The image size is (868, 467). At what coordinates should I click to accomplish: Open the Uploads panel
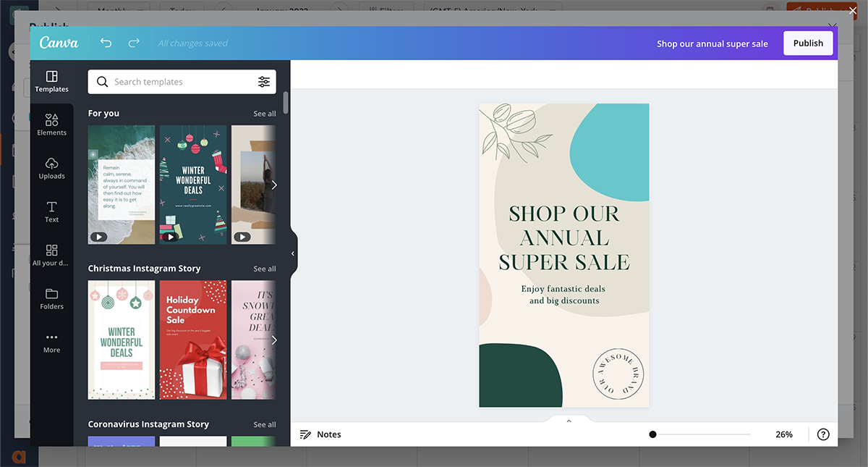point(51,168)
